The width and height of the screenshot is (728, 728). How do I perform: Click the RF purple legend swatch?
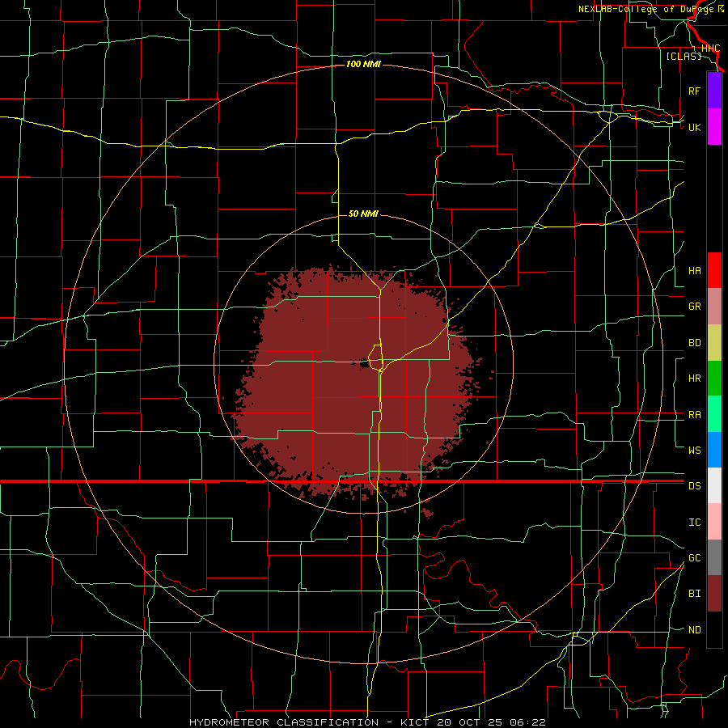[x=714, y=91]
